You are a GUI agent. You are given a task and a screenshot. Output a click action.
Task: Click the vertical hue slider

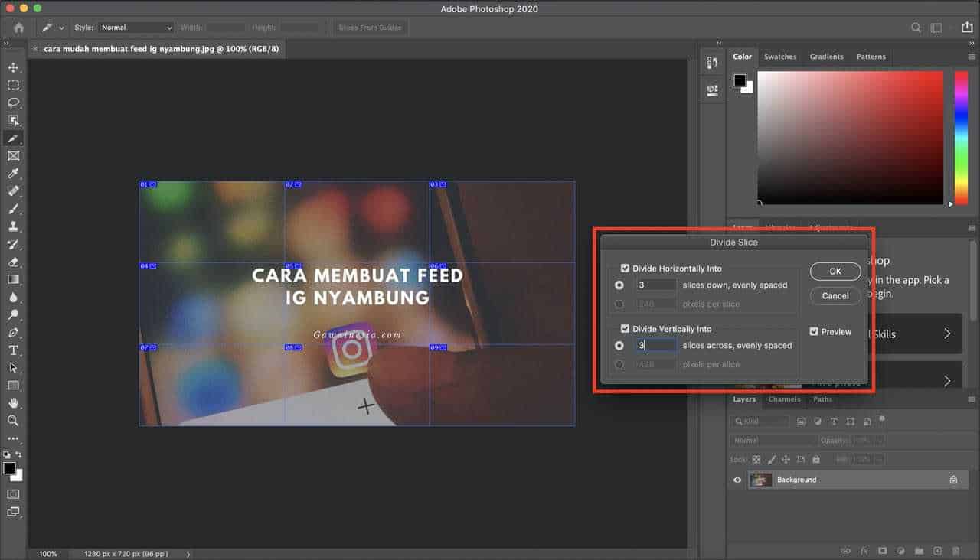coord(961,138)
